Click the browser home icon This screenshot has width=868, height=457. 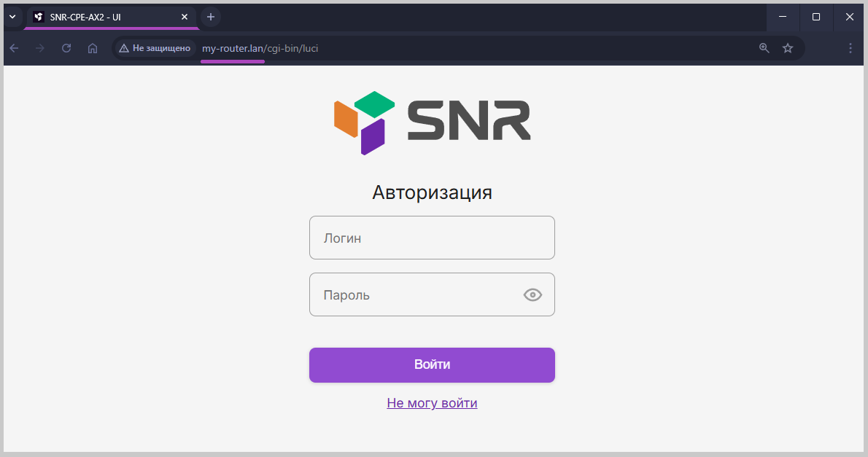point(93,48)
